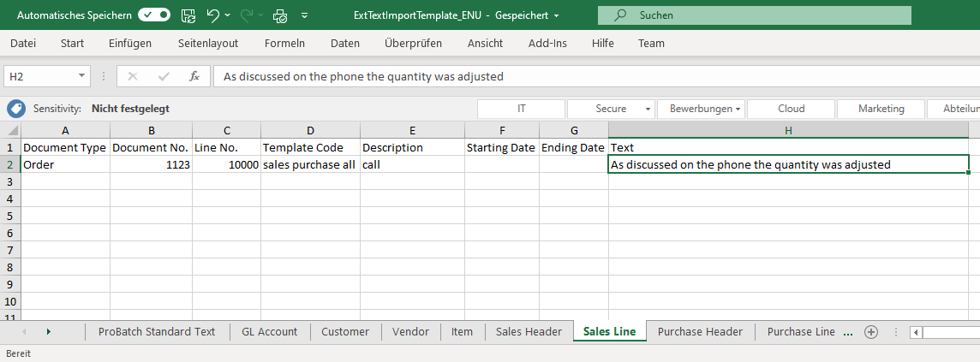Click the Select All corner triangle
The image size is (980, 362).
pyautogui.click(x=10, y=130)
